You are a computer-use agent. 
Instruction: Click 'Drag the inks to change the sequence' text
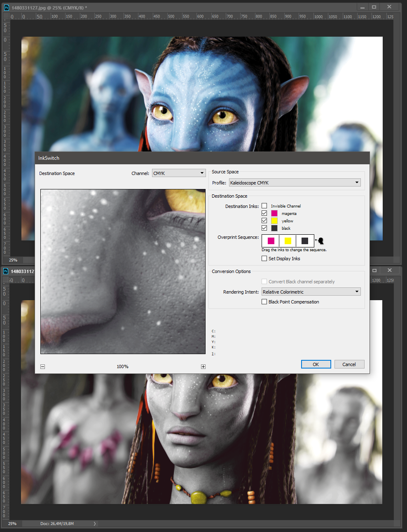294,250
